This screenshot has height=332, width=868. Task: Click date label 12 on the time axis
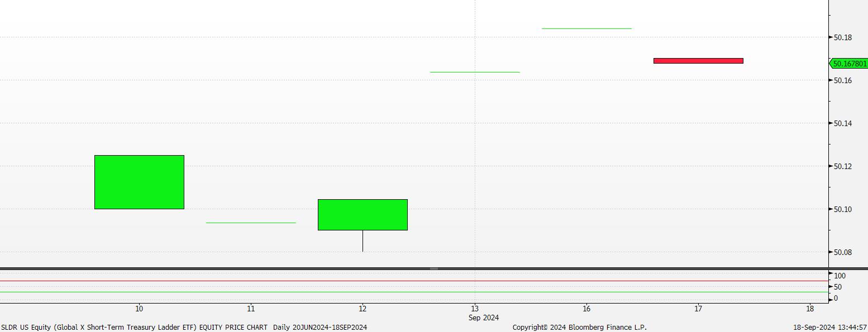coord(363,309)
